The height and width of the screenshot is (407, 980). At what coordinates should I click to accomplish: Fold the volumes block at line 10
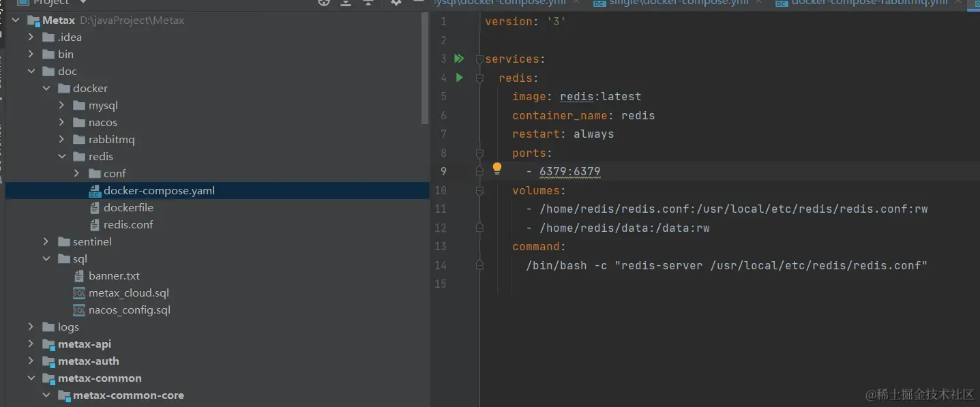[x=479, y=191]
